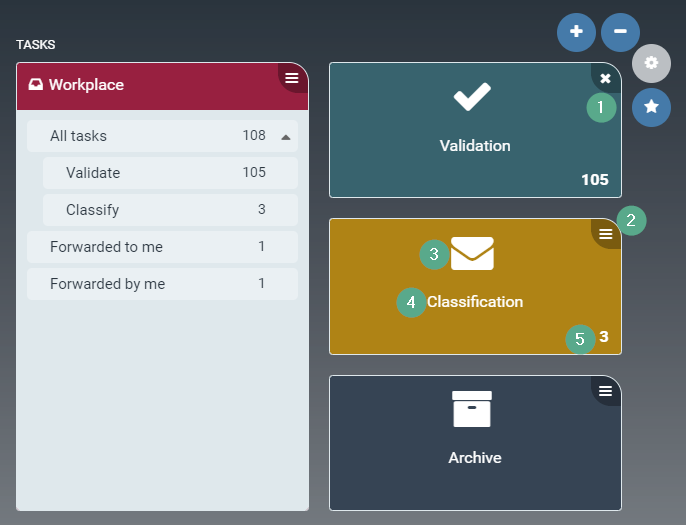Screen dimensions: 686x525
Task: Click the checkmark icon on Validation tile
Action: 474,98
